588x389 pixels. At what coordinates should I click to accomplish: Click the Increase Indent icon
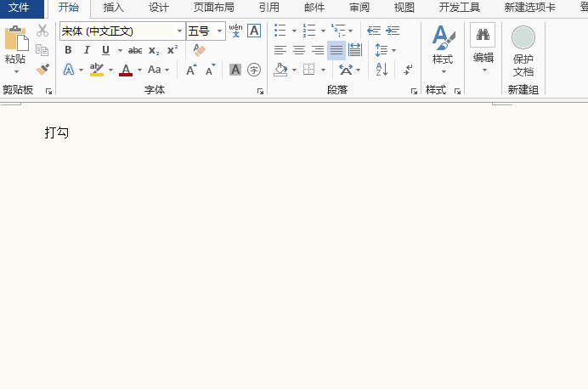click(393, 31)
